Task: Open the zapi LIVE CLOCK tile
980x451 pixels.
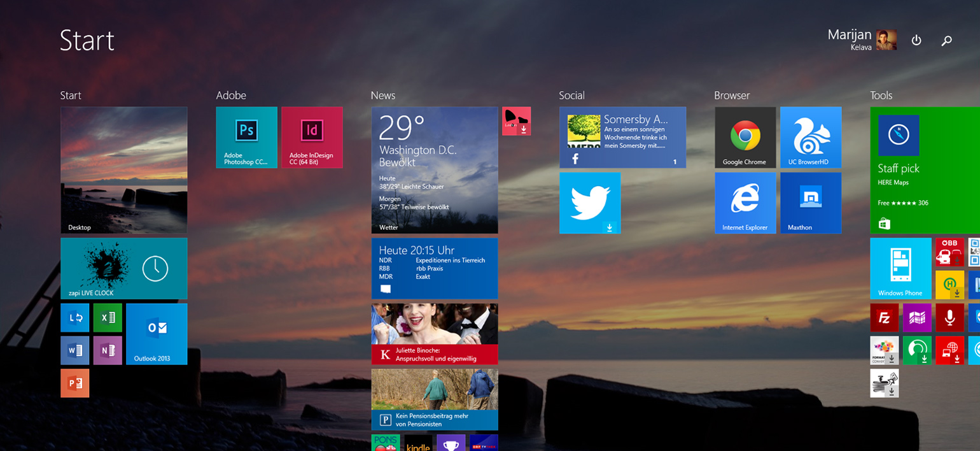Action: 124,269
